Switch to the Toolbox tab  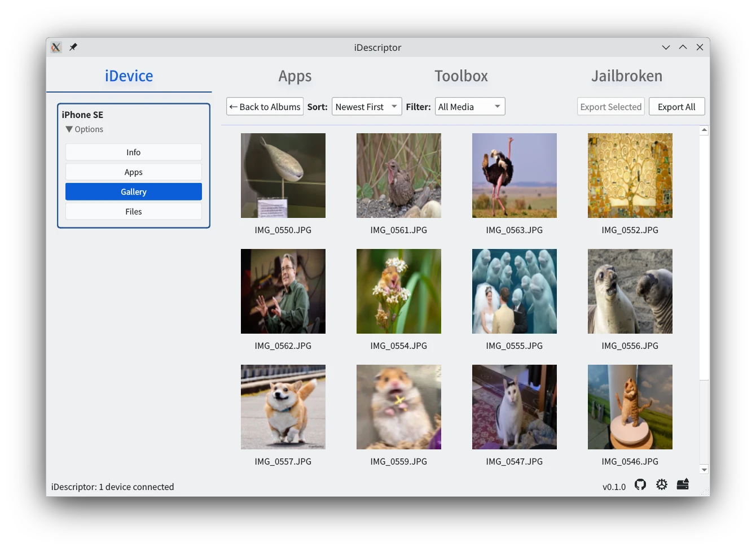click(461, 76)
